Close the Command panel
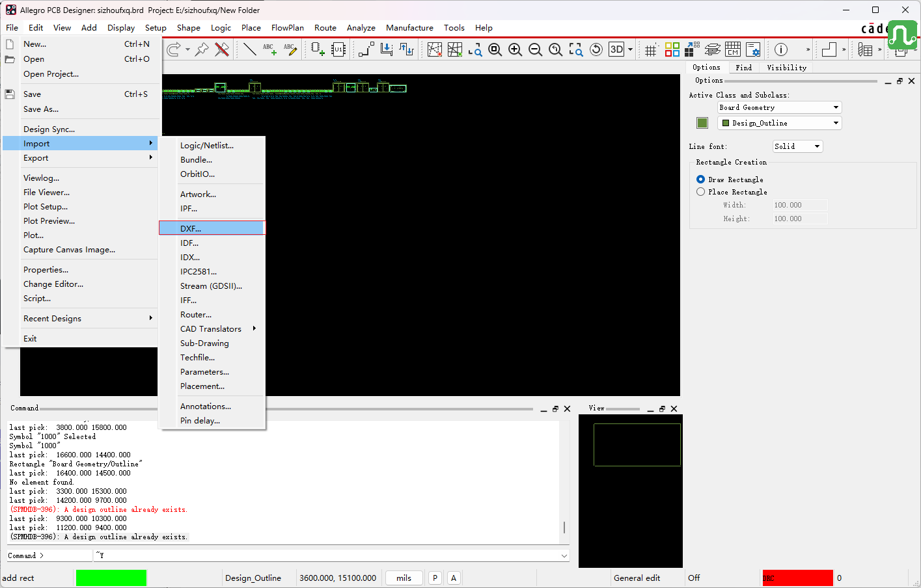 click(x=567, y=409)
